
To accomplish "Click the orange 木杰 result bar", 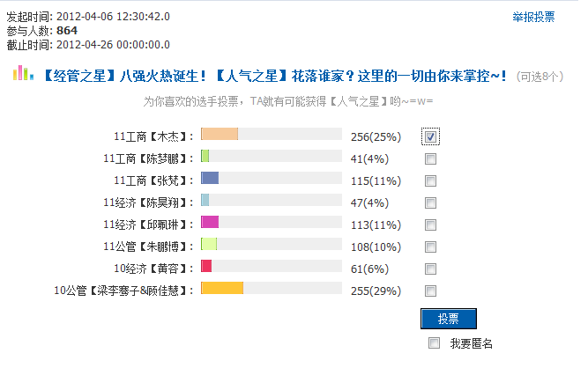I will coord(220,134).
